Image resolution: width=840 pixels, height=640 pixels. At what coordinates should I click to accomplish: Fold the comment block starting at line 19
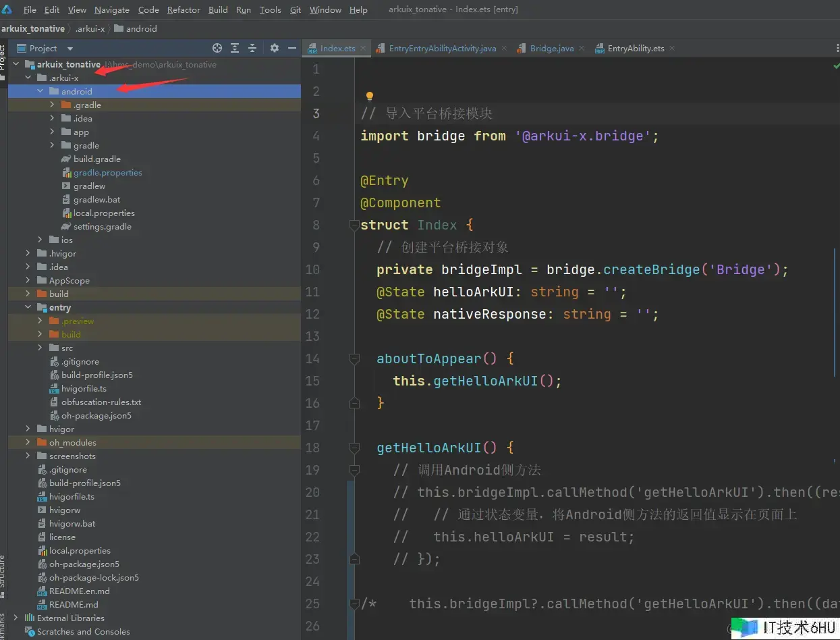point(354,470)
